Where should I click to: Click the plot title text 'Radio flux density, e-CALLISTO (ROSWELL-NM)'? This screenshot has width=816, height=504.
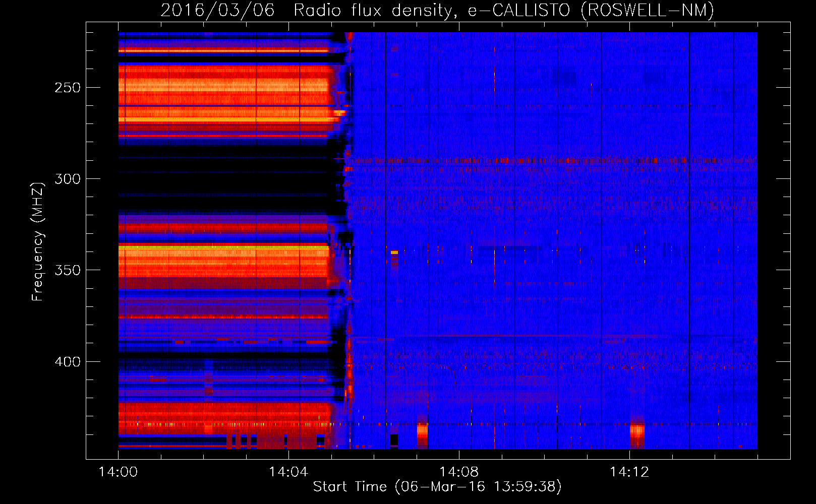(x=504, y=10)
